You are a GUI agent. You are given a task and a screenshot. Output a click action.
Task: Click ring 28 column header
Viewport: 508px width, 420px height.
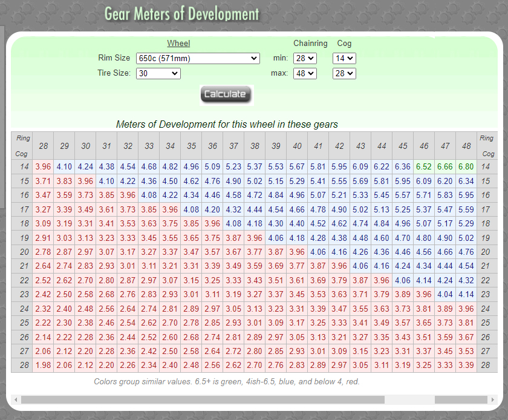(43, 146)
